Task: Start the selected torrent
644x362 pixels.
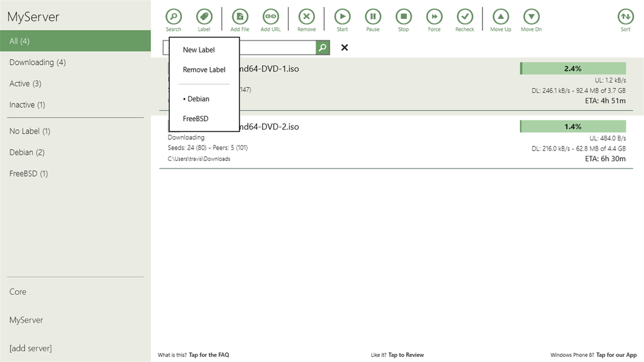Action: click(x=342, y=17)
